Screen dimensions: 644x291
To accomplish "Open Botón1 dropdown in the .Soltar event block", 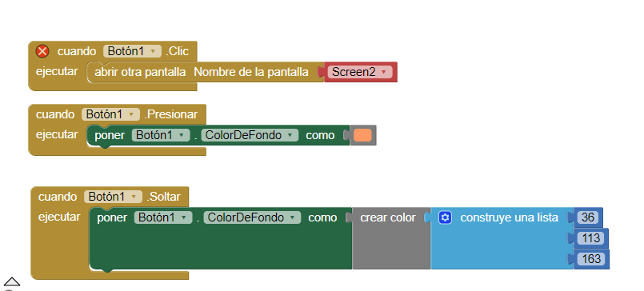I will pos(113,197).
